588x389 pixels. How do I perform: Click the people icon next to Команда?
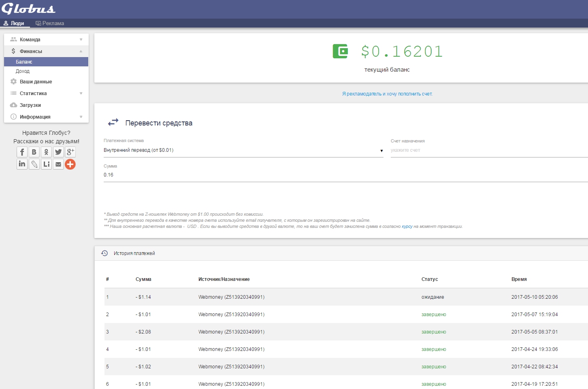13,39
